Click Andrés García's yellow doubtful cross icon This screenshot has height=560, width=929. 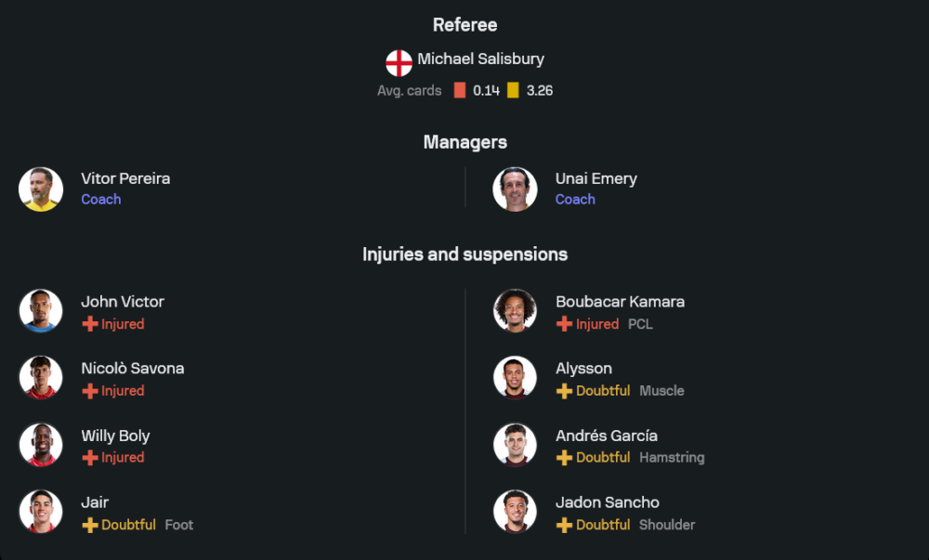564,458
